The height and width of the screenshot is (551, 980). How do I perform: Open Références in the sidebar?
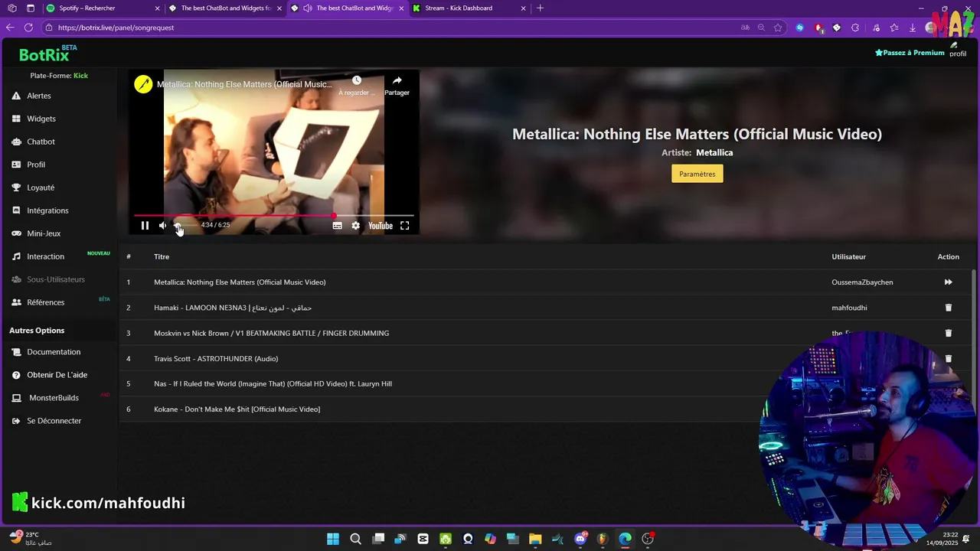(45, 302)
